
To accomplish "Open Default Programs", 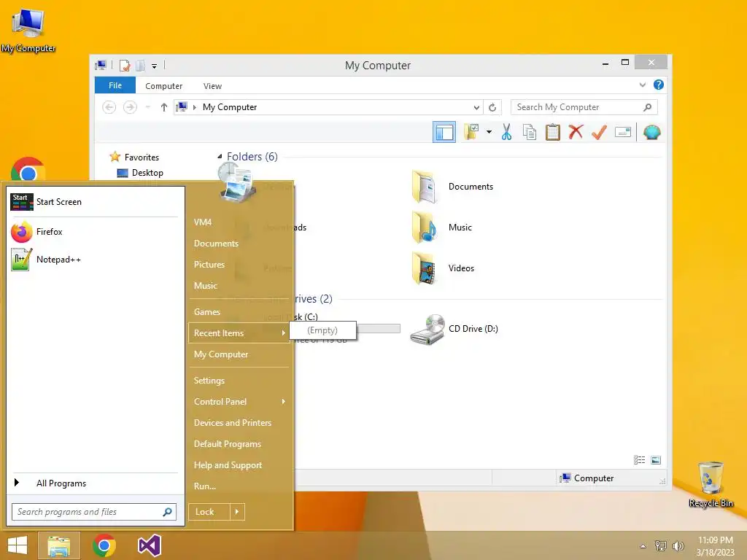I will pos(228,444).
